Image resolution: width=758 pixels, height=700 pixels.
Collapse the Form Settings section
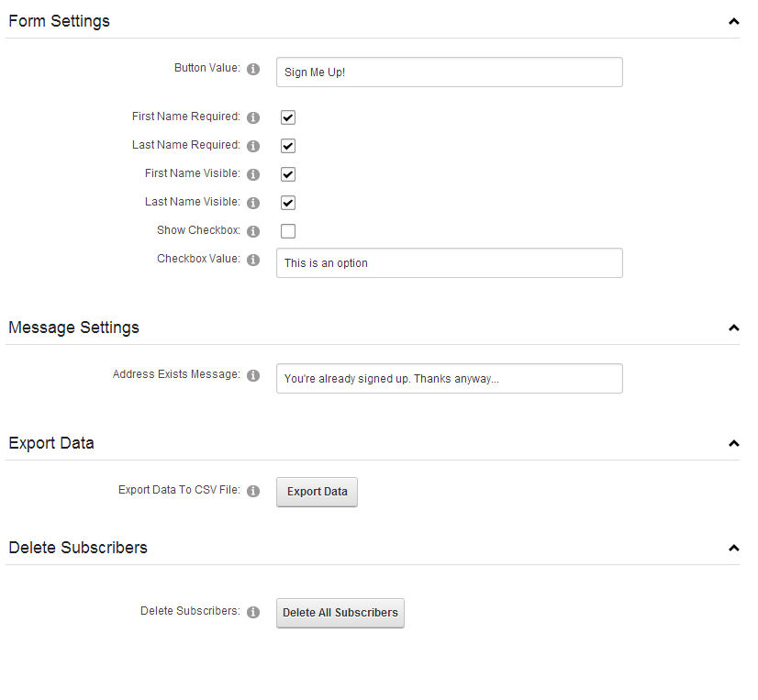point(734,21)
